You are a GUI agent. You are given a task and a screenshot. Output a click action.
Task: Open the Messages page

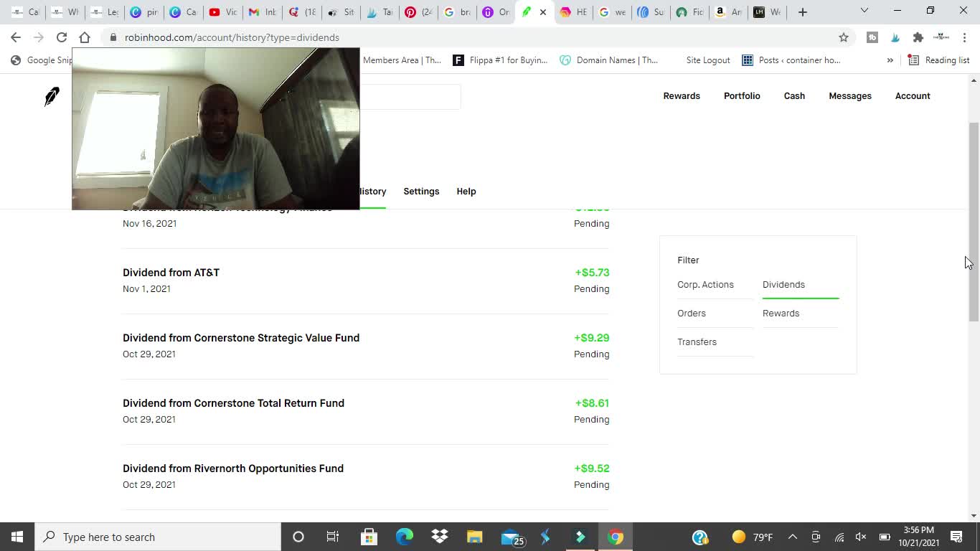850,96
